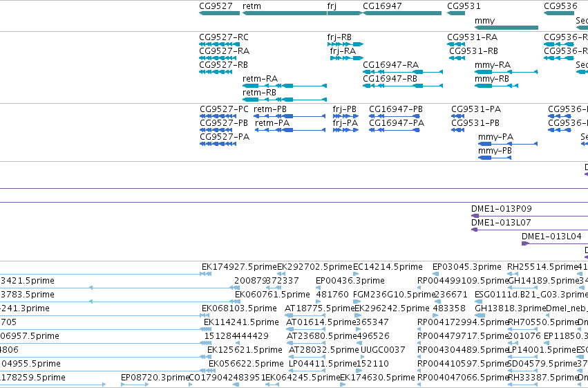The height and width of the screenshot is (388, 588).
Task: Select the mmy-PB protein label
Action: click(x=495, y=151)
